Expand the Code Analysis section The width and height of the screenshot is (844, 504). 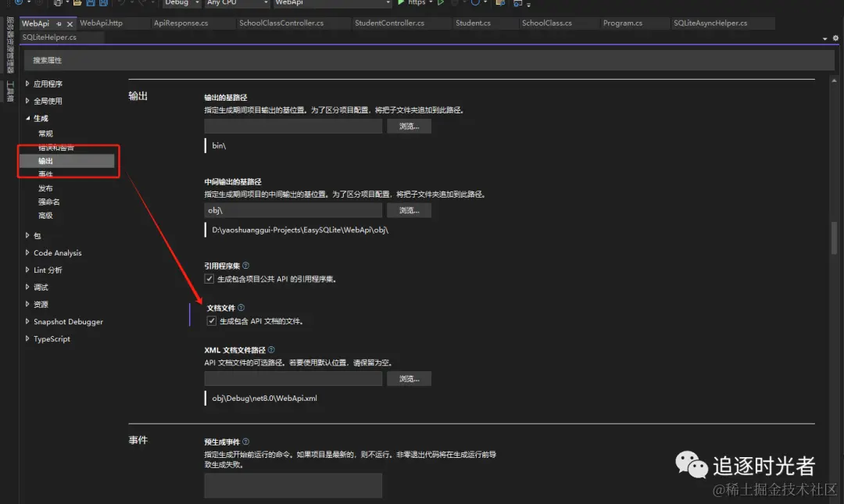coord(27,252)
